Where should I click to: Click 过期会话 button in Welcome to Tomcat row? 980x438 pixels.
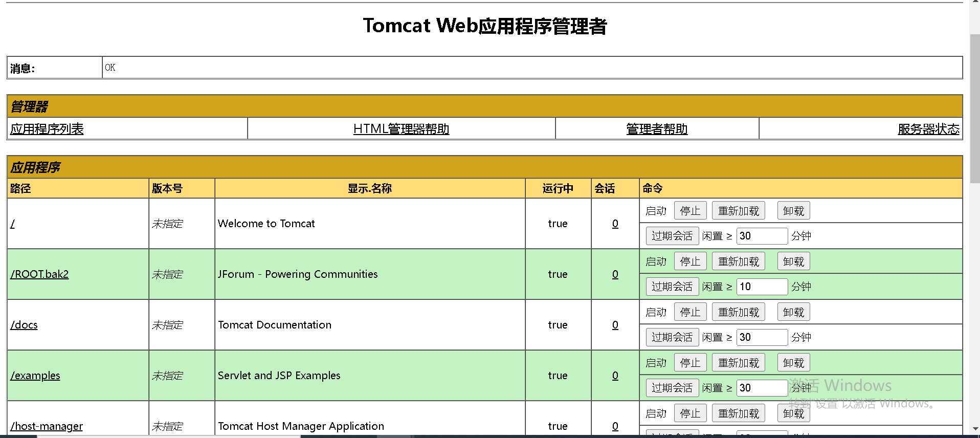coord(672,236)
